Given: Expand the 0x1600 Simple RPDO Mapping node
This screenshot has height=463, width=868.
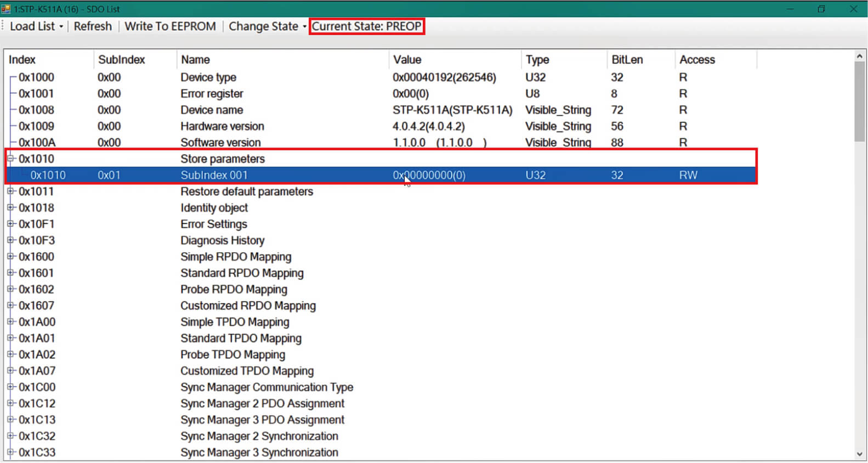Looking at the screenshot, I should tap(10, 256).
